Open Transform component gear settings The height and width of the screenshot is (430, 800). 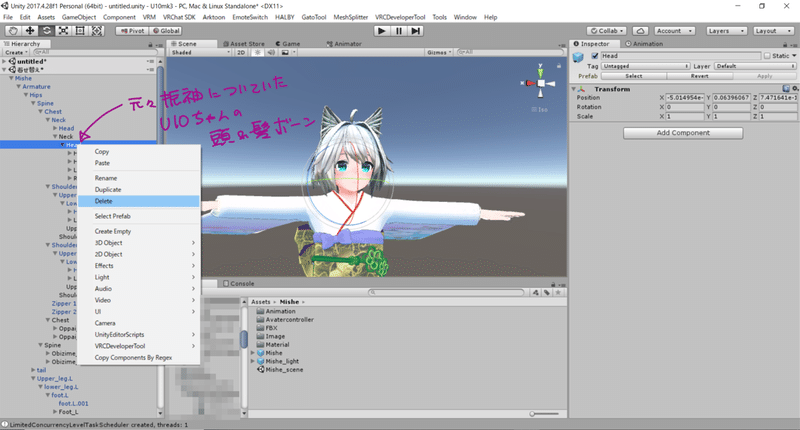click(795, 89)
